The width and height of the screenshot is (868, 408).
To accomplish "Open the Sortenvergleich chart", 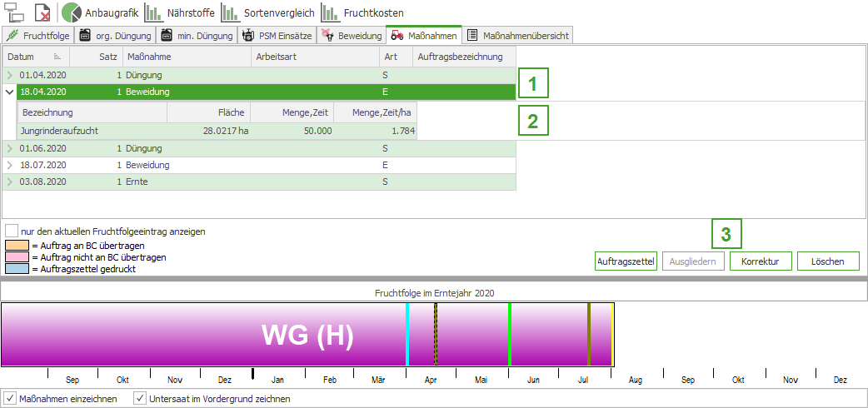I will tap(268, 12).
